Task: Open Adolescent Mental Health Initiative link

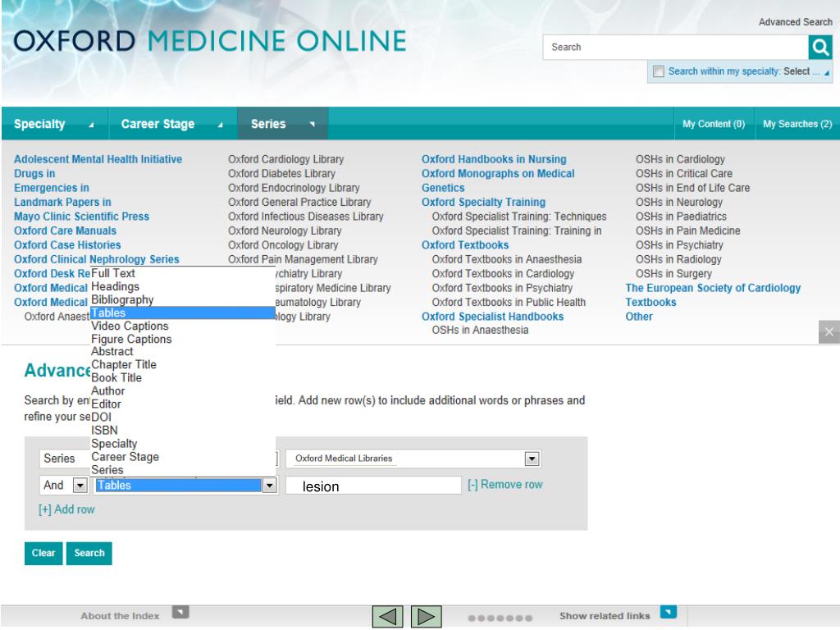Action: pos(98,159)
